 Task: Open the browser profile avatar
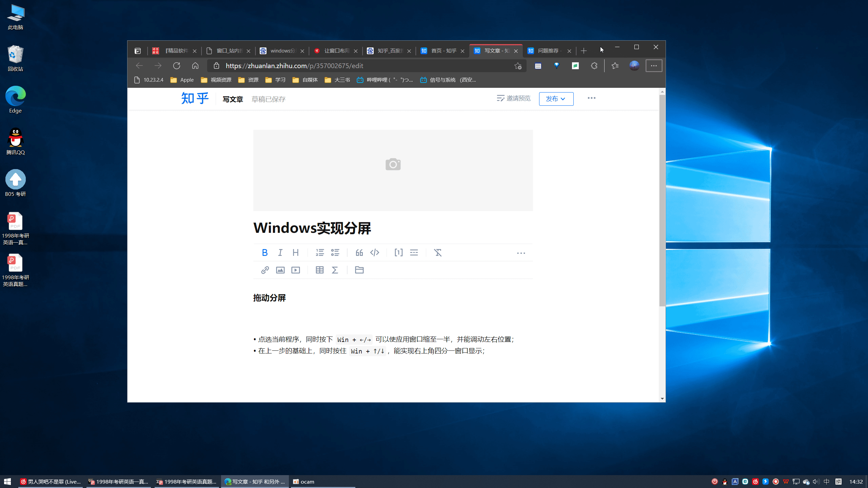634,66
